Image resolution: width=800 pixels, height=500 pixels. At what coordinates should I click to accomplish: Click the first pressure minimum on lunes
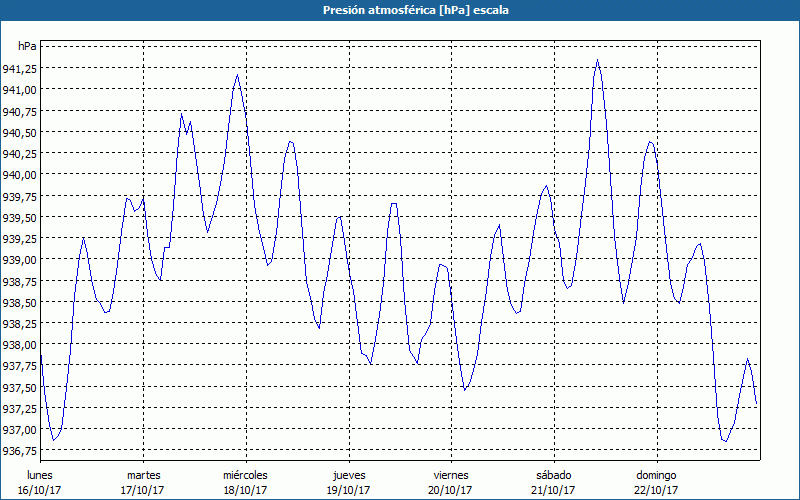pos(54,440)
